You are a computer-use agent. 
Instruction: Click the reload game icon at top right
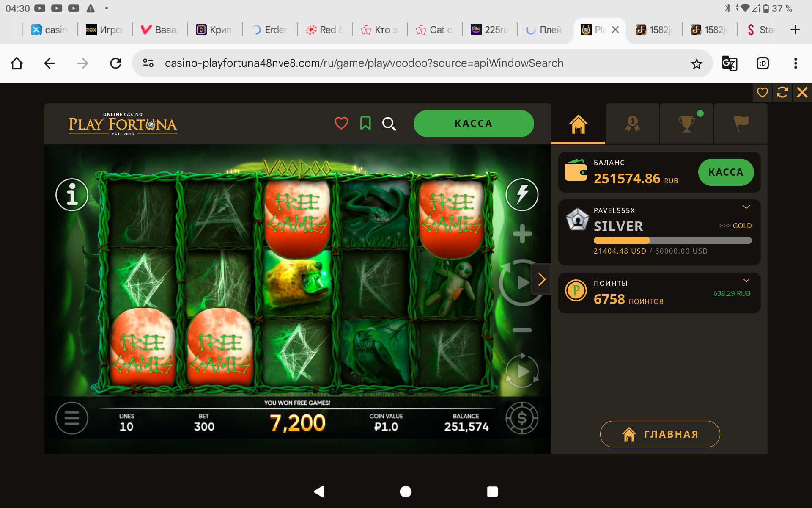click(x=782, y=92)
